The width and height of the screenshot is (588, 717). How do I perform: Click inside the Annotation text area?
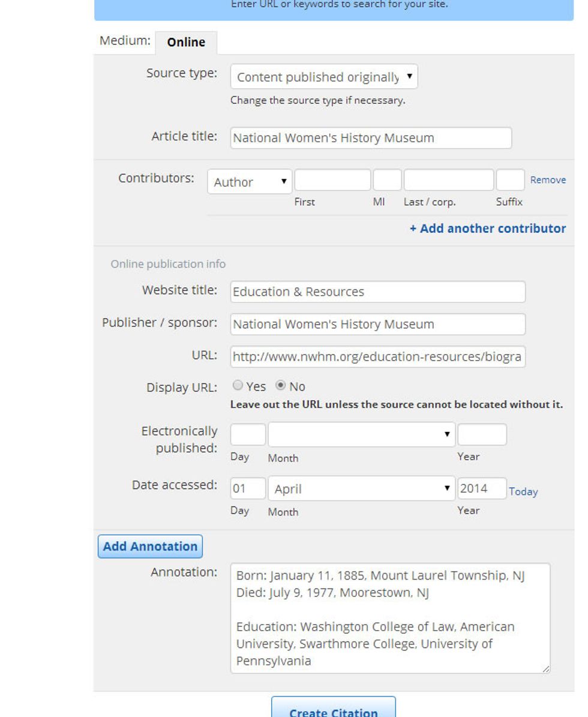tap(390, 618)
